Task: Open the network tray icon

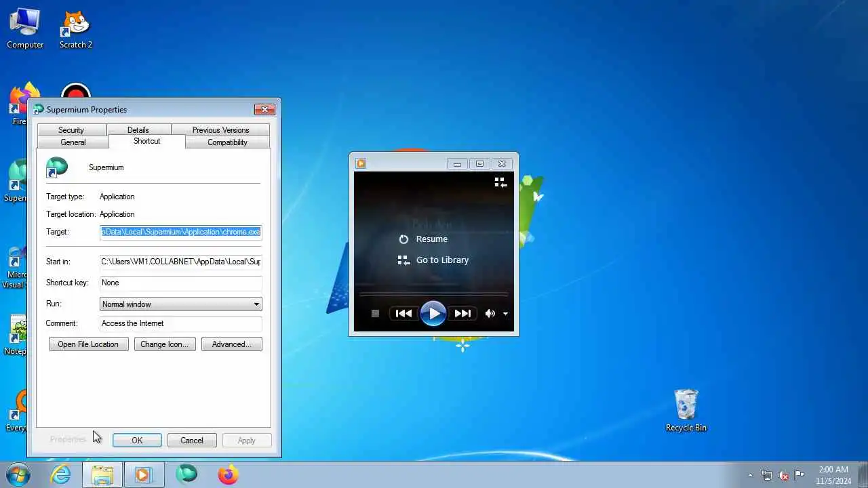Action: [767, 475]
